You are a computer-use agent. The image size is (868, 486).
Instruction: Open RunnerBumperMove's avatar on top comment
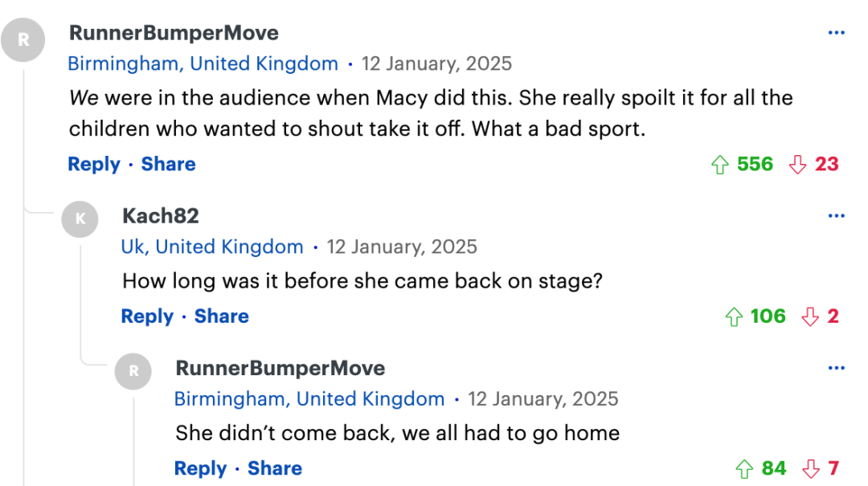pos(23,40)
